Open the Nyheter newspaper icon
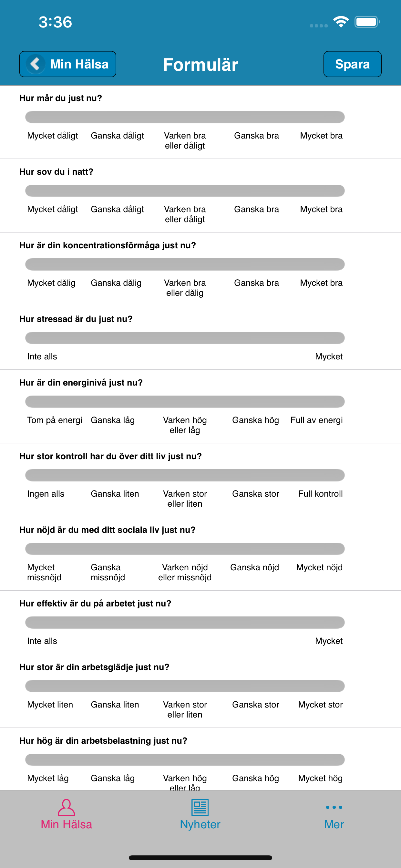 point(200,807)
